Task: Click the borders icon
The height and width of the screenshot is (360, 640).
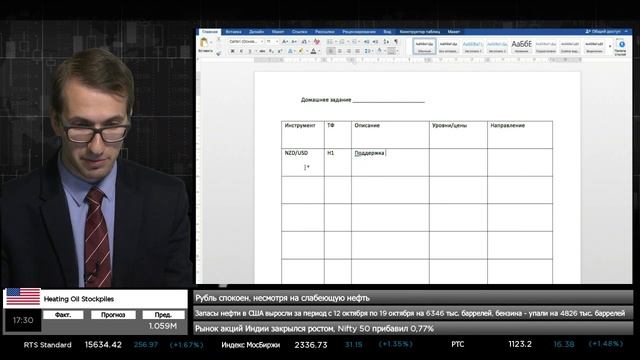Action: coord(391,51)
